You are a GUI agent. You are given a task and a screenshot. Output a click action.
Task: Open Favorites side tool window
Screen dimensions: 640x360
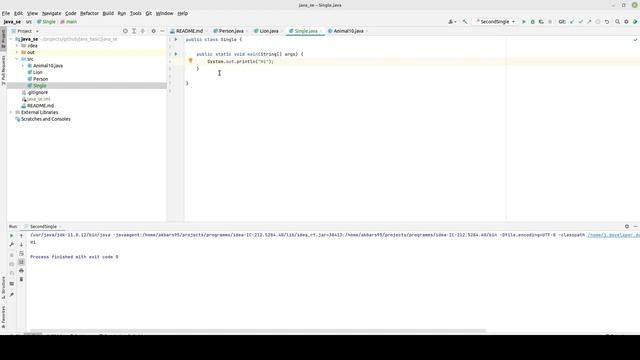click(3, 317)
